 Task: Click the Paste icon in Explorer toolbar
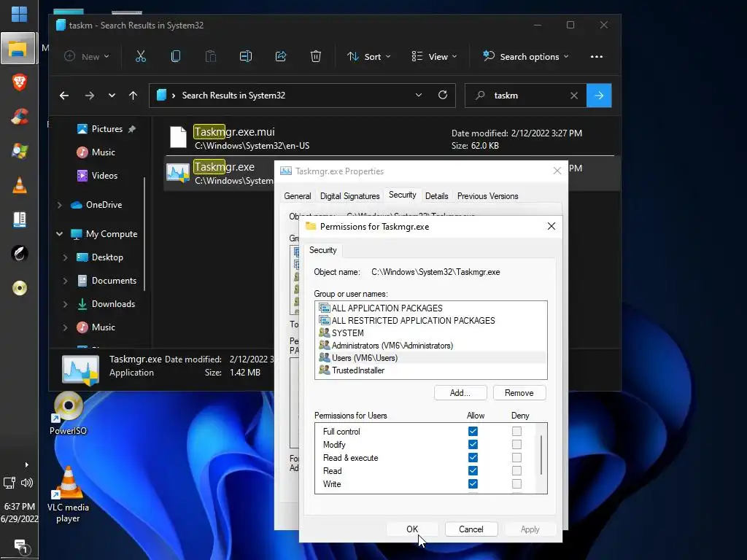click(x=211, y=57)
